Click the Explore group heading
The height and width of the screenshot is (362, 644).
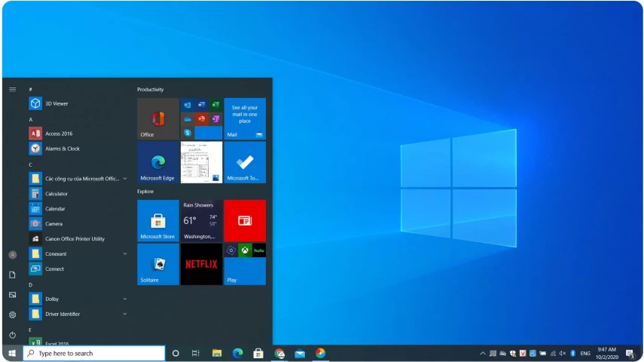coord(145,192)
